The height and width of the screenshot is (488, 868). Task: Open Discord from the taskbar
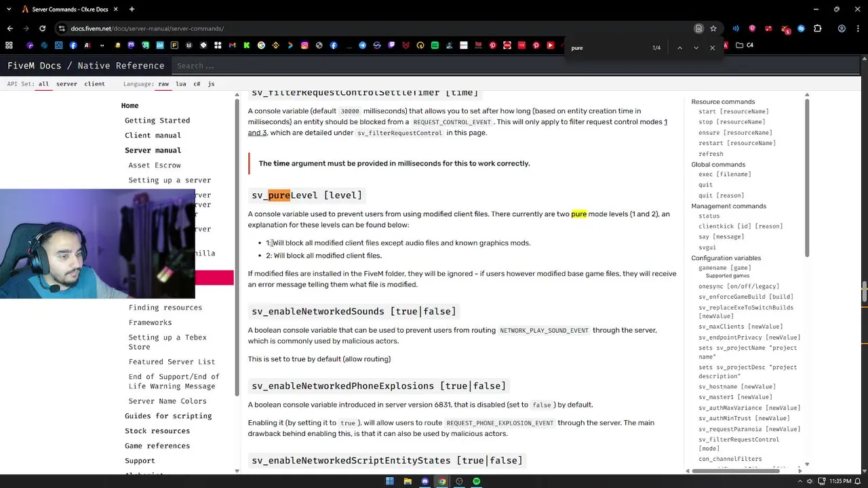tap(425, 481)
